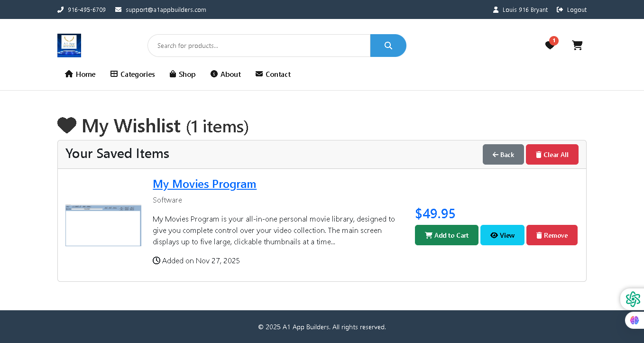
Task: Click the My Movies Program product thumbnail
Action: (x=103, y=225)
